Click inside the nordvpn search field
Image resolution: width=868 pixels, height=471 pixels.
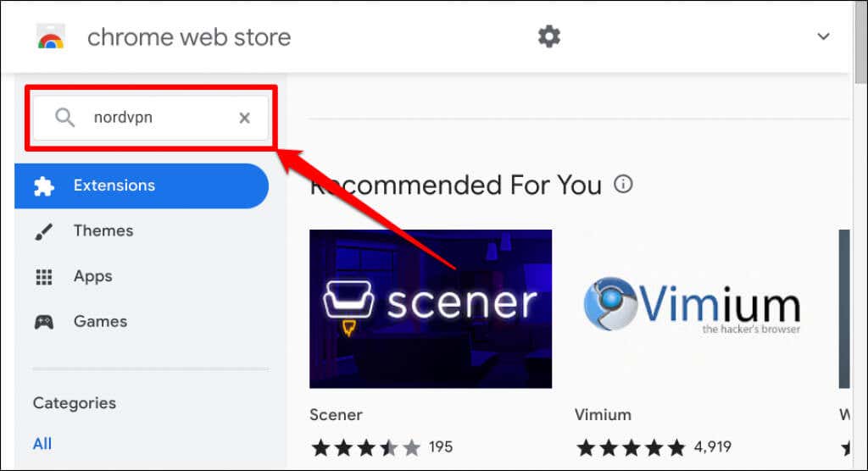click(151, 118)
